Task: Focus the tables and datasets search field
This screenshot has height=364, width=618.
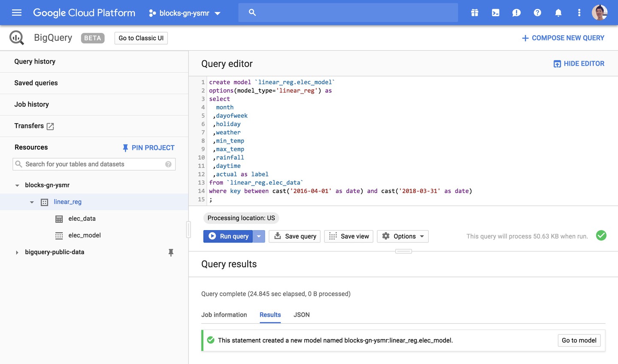Action: [94, 164]
